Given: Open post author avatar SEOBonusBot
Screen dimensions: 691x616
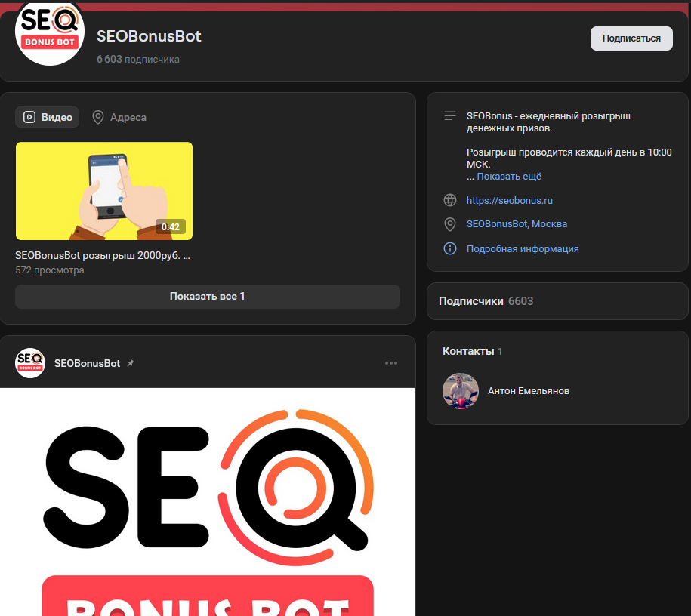Looking at the screenshot, I should pyautogui.click(x=30, y=363).
